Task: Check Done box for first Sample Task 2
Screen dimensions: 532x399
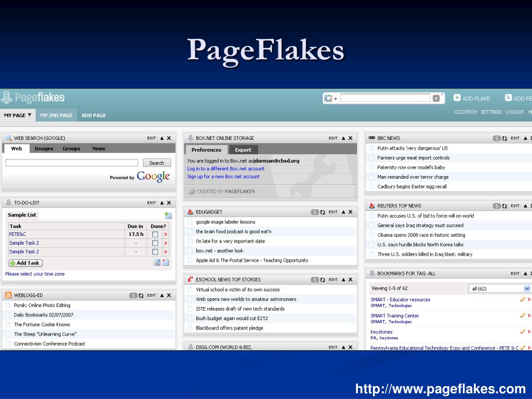Action: (x=155, y=243)
